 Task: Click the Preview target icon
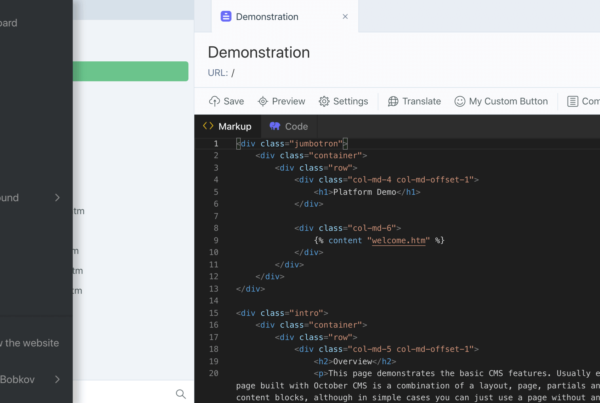[x=262, y=101]
